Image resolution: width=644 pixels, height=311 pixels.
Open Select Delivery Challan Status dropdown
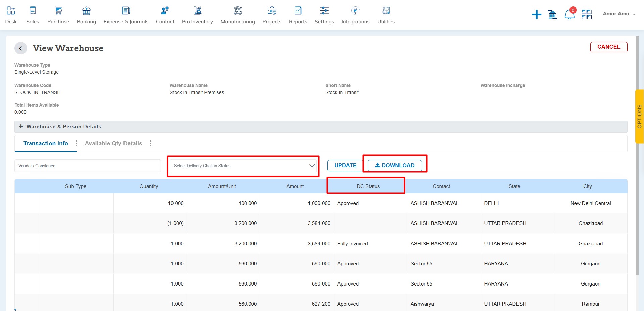click(243, 166)
